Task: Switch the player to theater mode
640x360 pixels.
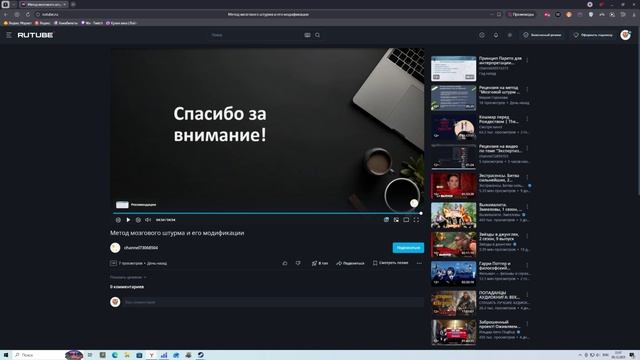Action: (x=406, y=220)
